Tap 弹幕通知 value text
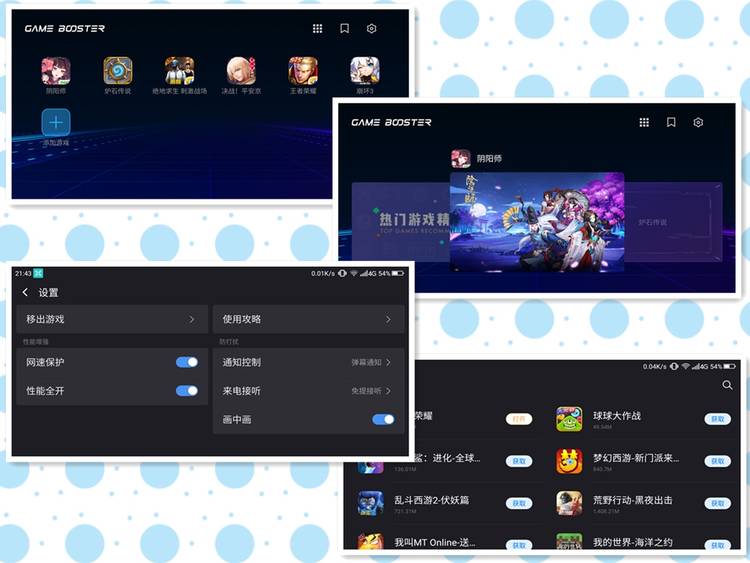The image size is (750, 563). point(366,363)
